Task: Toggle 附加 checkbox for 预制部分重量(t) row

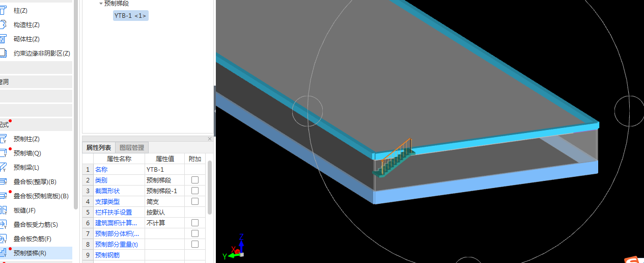Action: [x=195, y=244]
